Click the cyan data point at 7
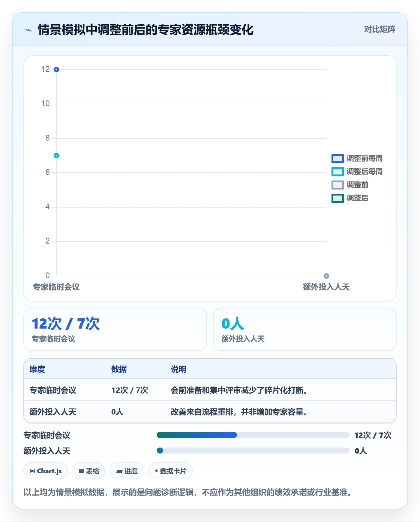The height and width of the screenshot is (522, 420). pyautogui.click(x=56, y=156)
